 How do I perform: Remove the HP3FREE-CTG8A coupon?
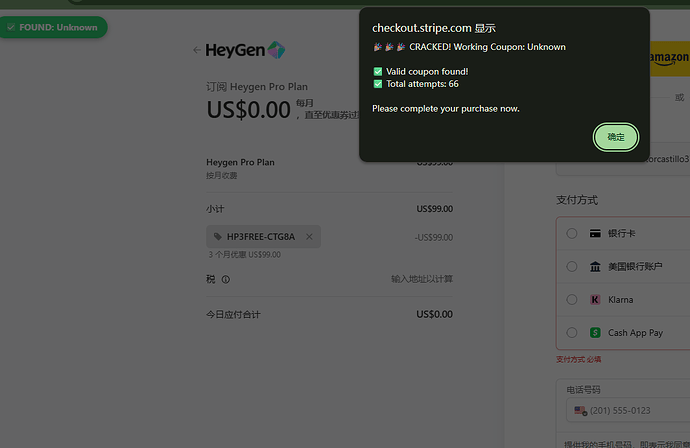coord(309,237)
